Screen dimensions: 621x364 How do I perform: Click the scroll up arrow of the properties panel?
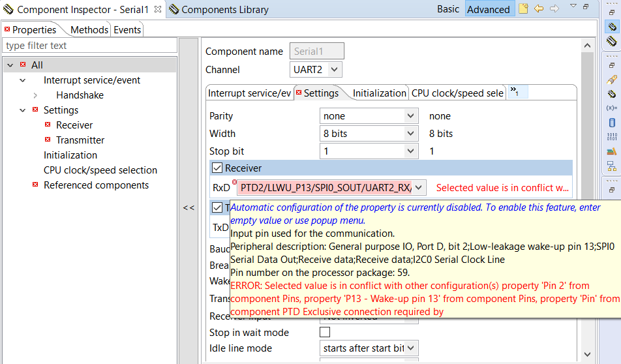[587, 46]
